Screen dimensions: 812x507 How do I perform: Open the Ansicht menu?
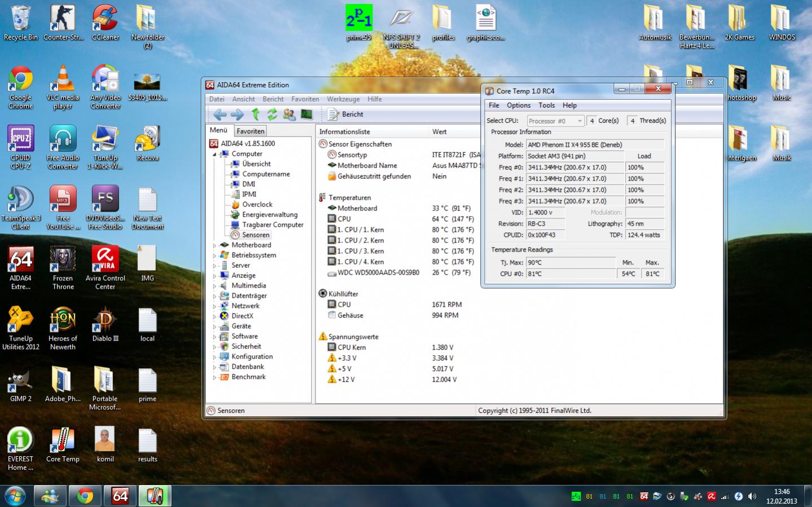244,99
